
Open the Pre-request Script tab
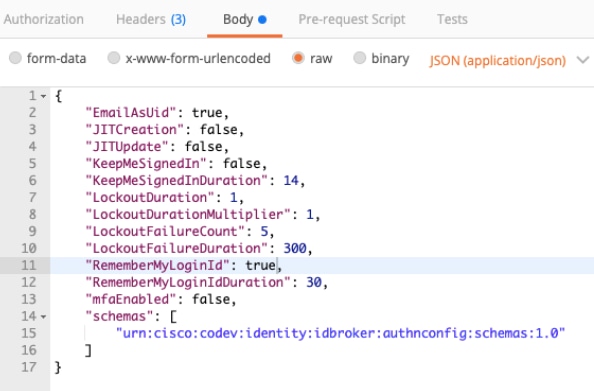[352, 19]
